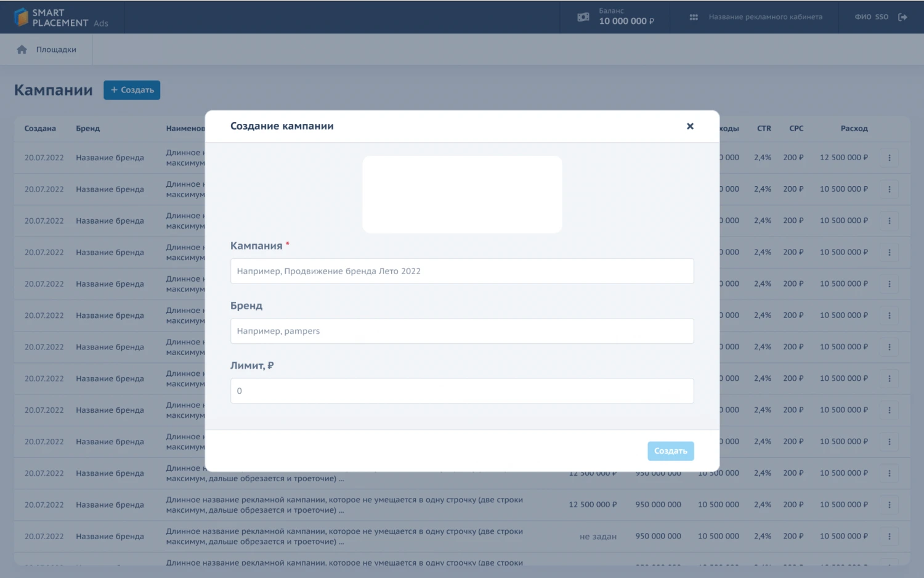This screenshot has height=578, width=924.
Task: Open the three-dot menu of first campaign row
Action: pyautogui.click(x=889, y=158)
